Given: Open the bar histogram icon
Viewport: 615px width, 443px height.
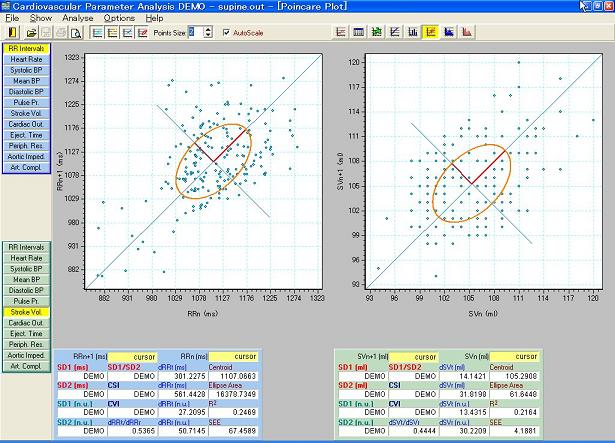Looking at the screenshot, I should [x=413, y=32].
